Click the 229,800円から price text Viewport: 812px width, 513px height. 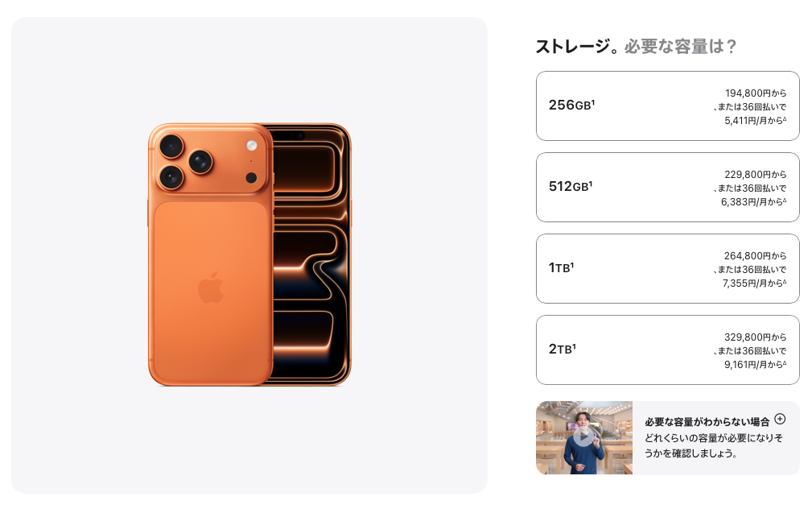756,174
